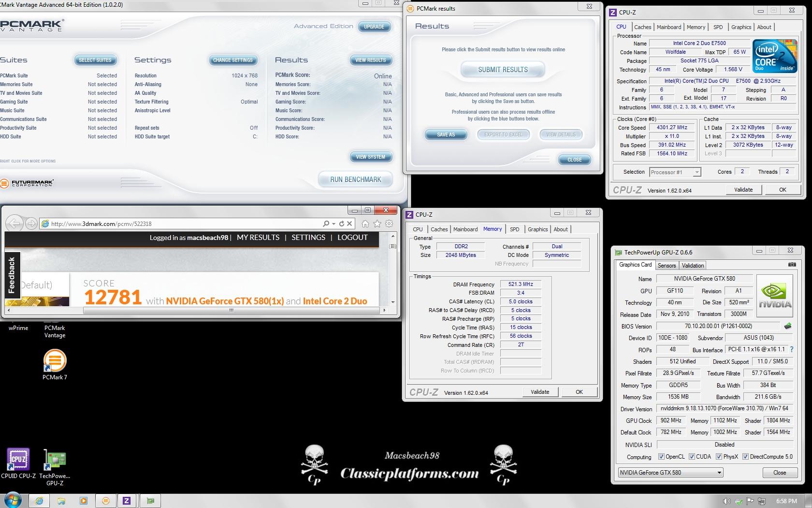Click the SUBMIT RESULTS button
This screenshot has height=508, width=812.
pyautogui.click(x=503, y=70)
